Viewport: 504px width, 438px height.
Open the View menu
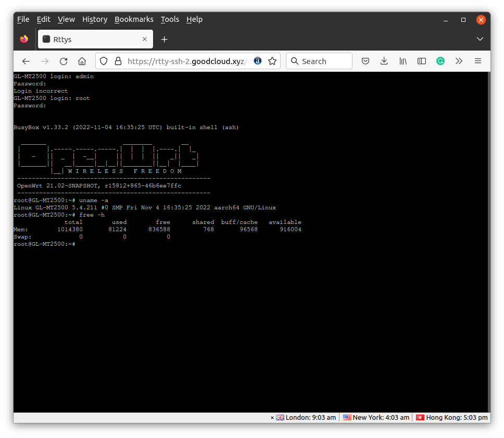[66, 19]
